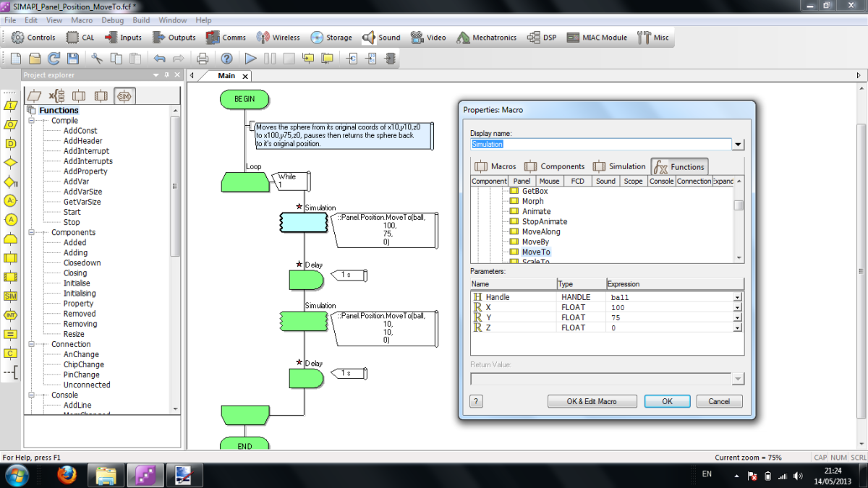Click the OK & Edit Macro button
This screenshot has width=868, height=488.
(592, 401)
